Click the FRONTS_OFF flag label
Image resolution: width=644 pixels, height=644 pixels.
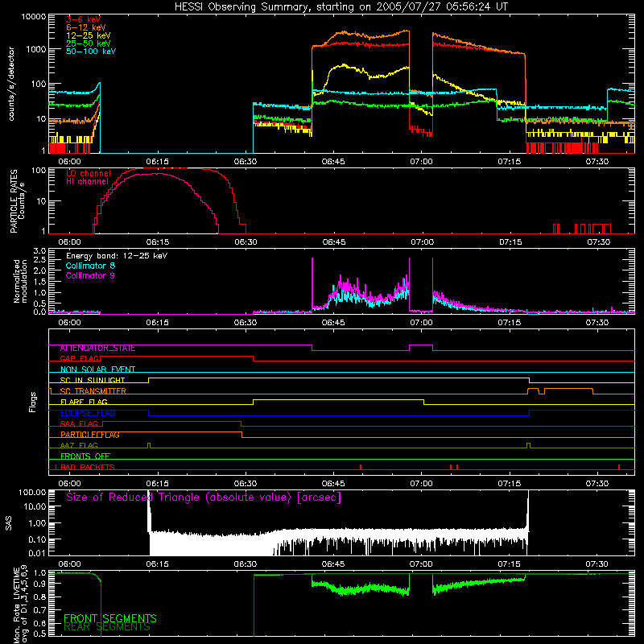pyautogui.click(x=85, y=456)
